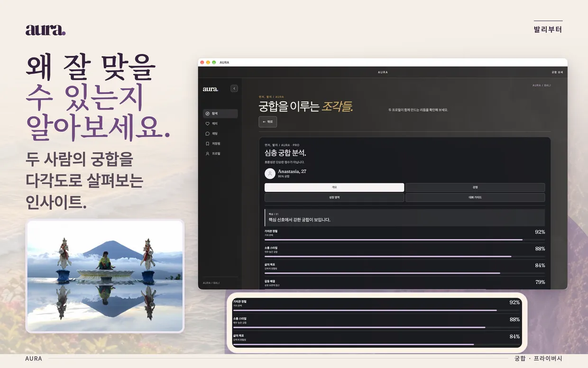Screen dimensions: 588x368
Task: Click the 79% value for 갈등 해결
Action: pos(540,282)
